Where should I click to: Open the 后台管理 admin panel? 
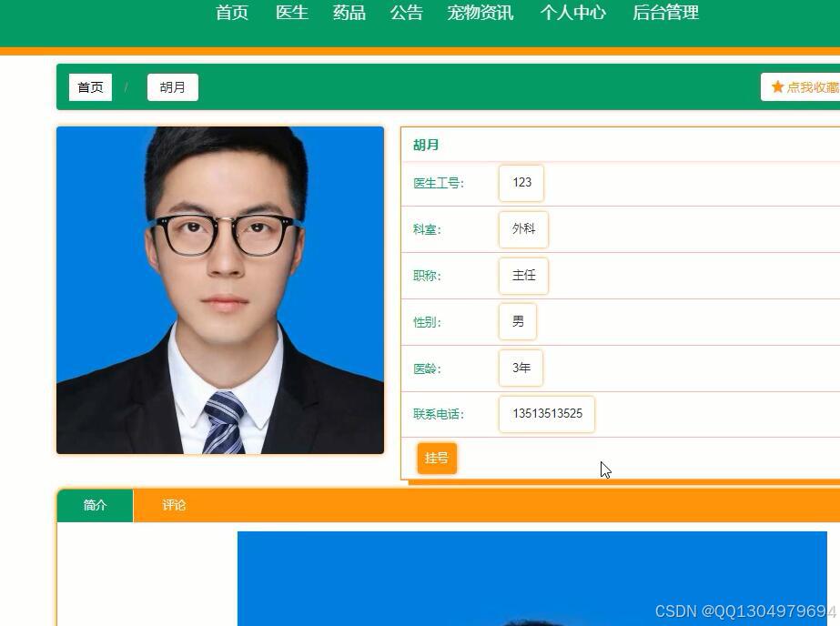pos(664,13)
